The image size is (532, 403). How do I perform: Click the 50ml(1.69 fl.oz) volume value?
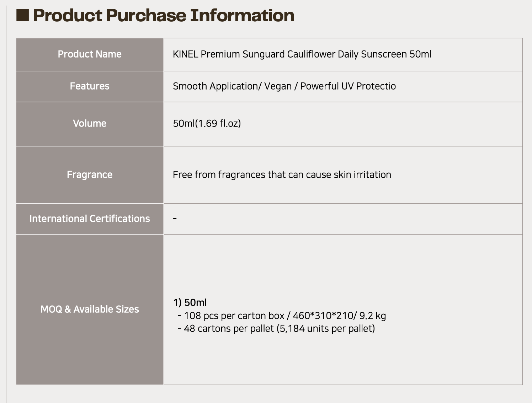click(x=207, y=123)
